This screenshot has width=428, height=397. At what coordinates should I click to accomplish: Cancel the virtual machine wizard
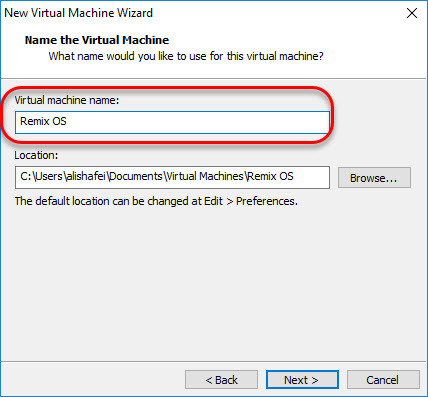[383, 380]
